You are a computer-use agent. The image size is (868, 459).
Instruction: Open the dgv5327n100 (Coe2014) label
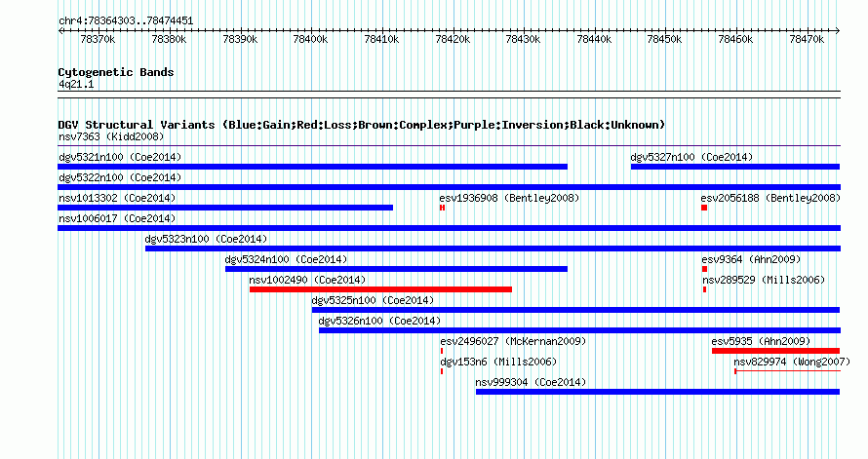pos(691,157)
